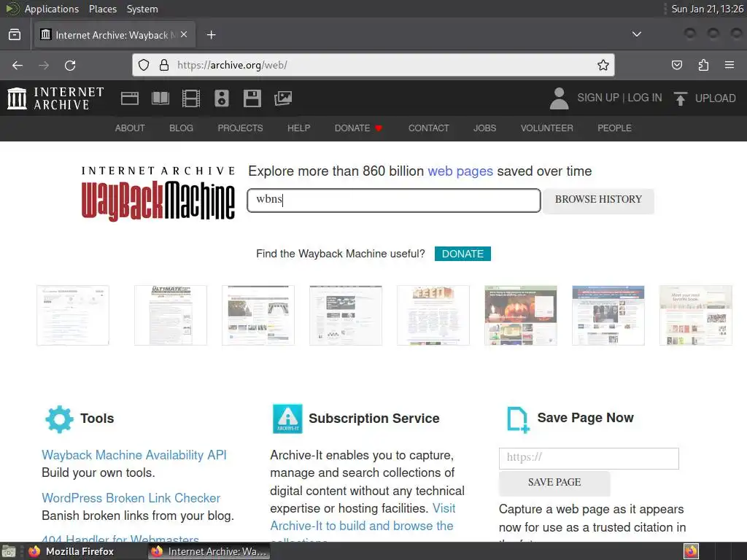Click the site security padlock icon
This screenshot has height=560, width=747.
(164, 65)
